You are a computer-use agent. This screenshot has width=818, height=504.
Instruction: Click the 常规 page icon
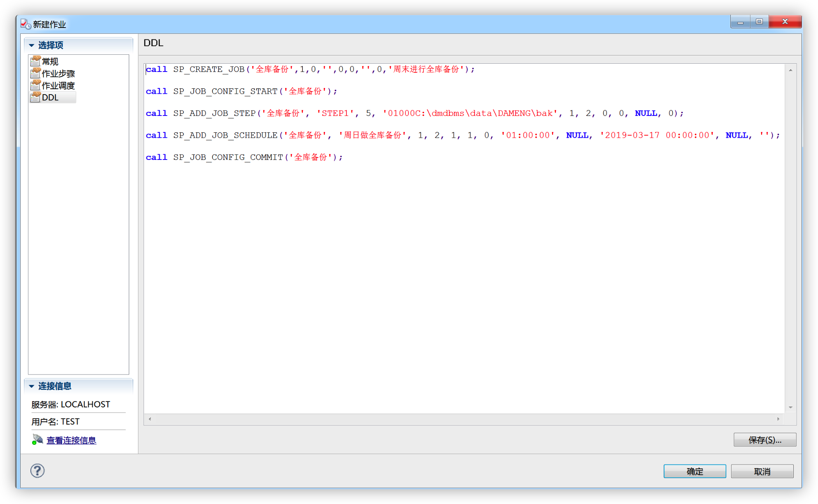tap(35, 61)
